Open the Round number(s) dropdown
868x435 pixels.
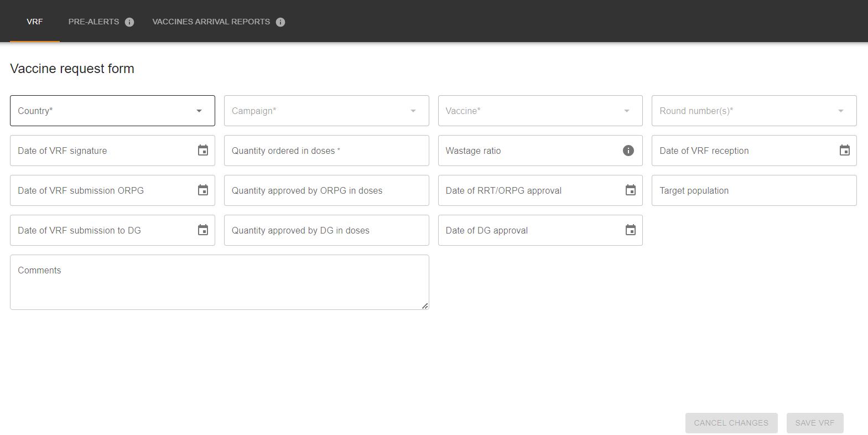[x=840, y=111]
